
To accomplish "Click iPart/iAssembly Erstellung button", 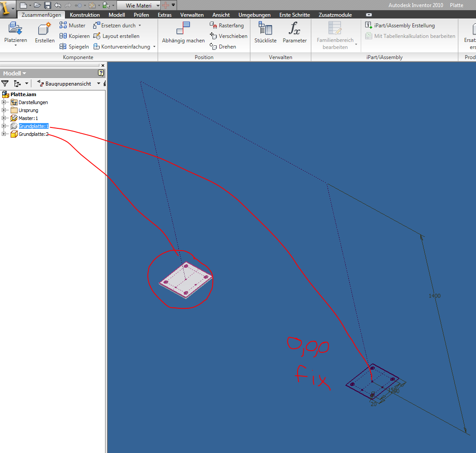I will 400,25.
